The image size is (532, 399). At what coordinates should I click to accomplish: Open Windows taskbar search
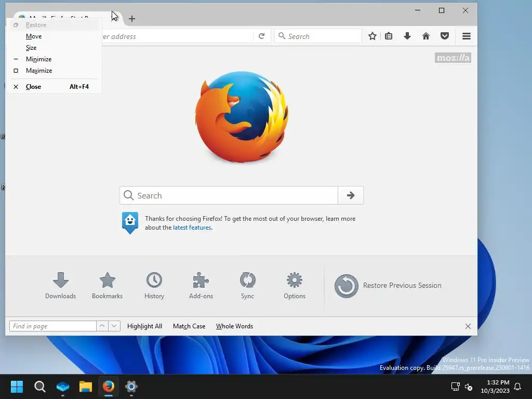[39, 387]
